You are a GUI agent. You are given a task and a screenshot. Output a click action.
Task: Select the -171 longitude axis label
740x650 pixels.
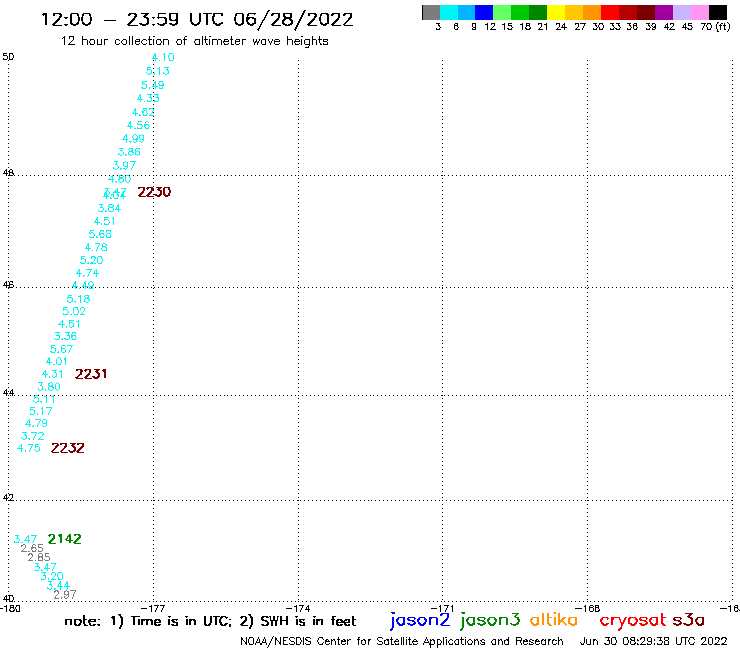(443, 608)
